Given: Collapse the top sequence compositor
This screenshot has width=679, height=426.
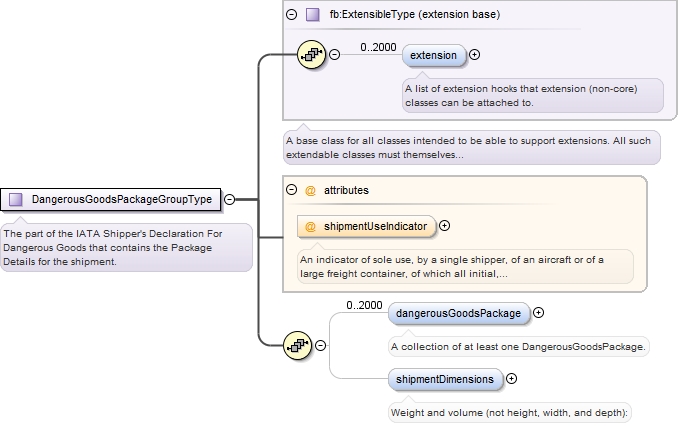Looking at the screenshot, I should coord(334,55).
